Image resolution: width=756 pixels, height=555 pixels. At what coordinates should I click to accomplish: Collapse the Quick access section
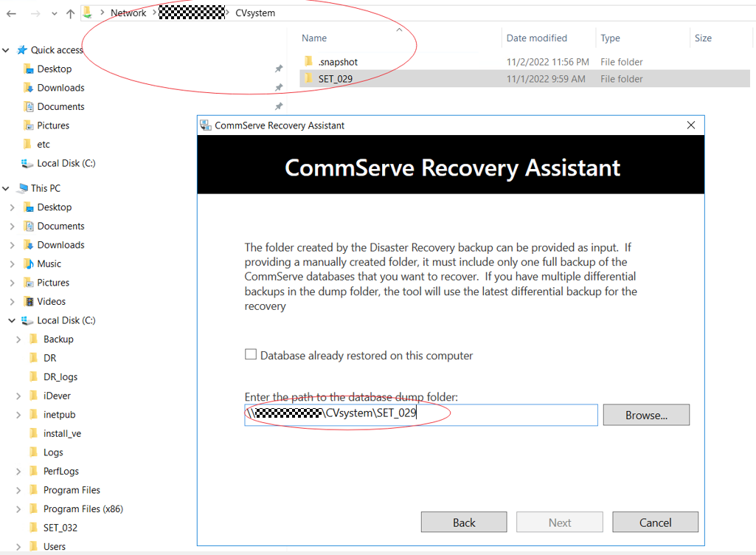tap(6, 50)
